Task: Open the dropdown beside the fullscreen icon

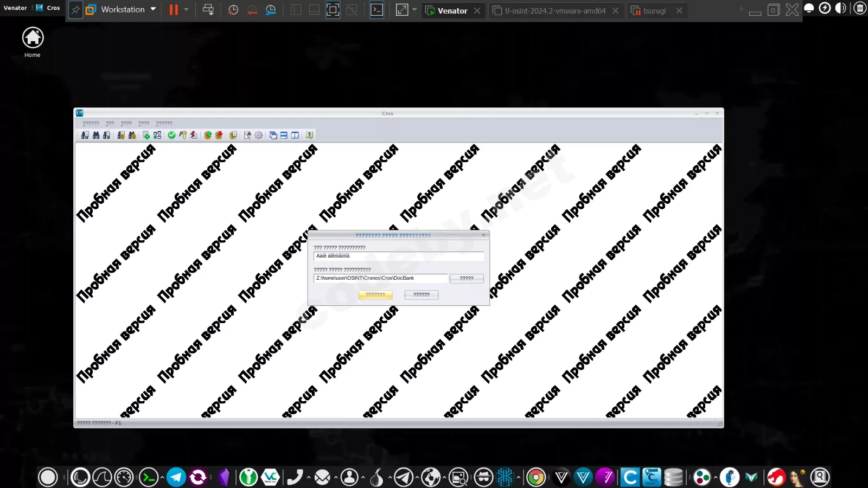Action: 415,10
